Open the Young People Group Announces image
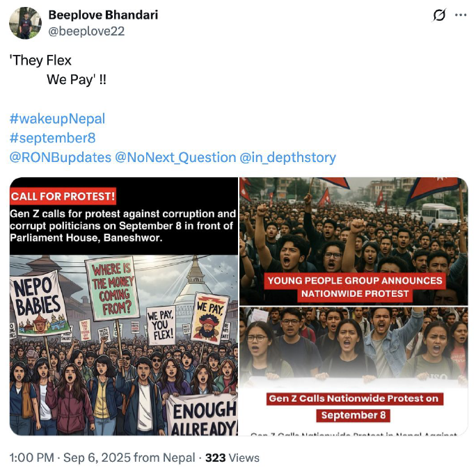This screenshot has height=468, width=476. [x=354, y=241]
